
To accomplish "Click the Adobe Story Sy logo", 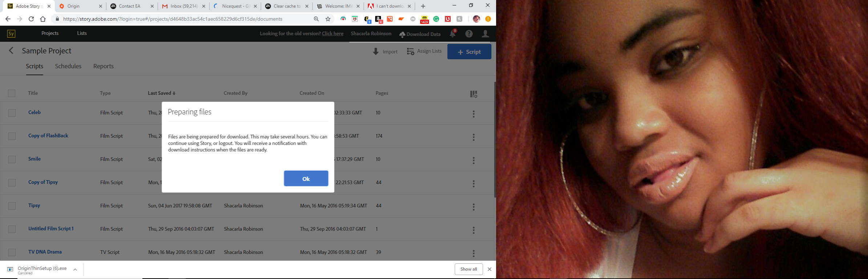I will (11, 34).
